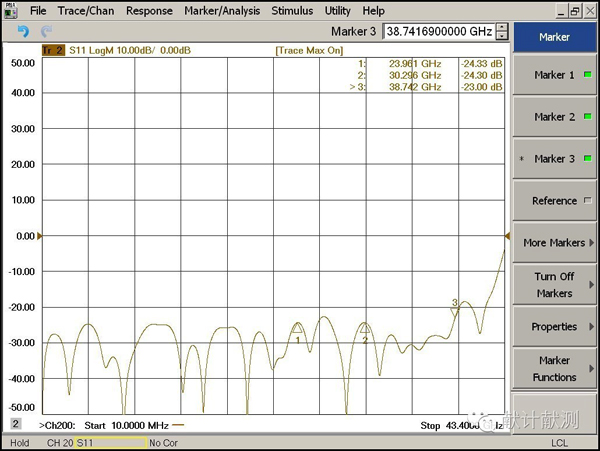Open the Utility menu

point(338,11)
